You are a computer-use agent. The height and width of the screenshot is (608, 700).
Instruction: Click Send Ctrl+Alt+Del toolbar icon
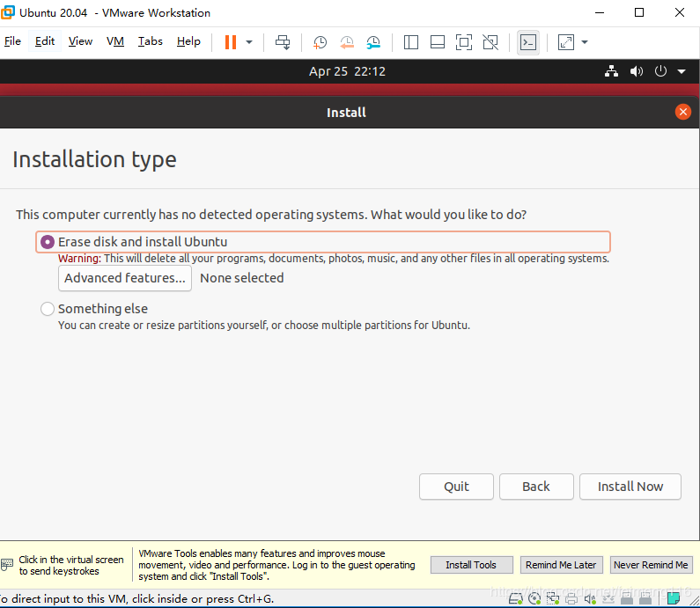coord(283,42)
